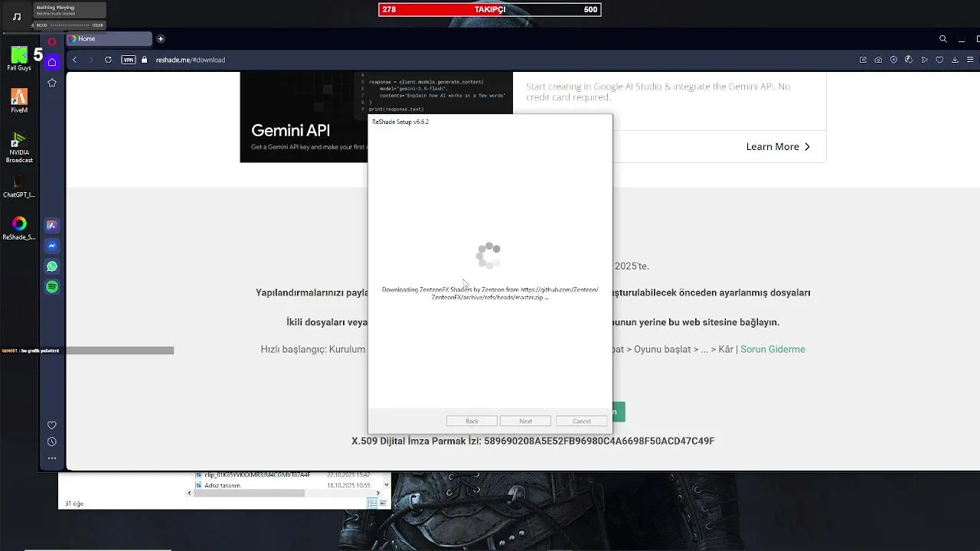Viewport: 980px width, 551px height.
Task: Open Spotify in Opera sidebar
Action: [52, 287]
